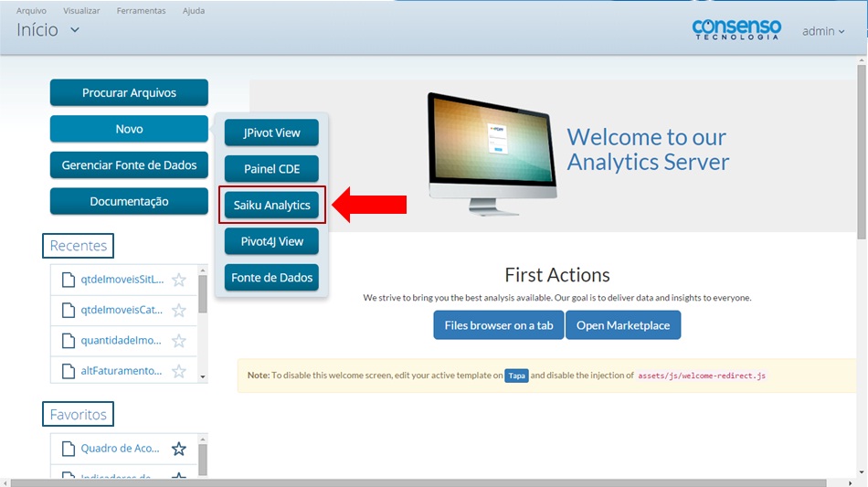
Task: Click the Open Marketplace button
Action: click(623, 325)
